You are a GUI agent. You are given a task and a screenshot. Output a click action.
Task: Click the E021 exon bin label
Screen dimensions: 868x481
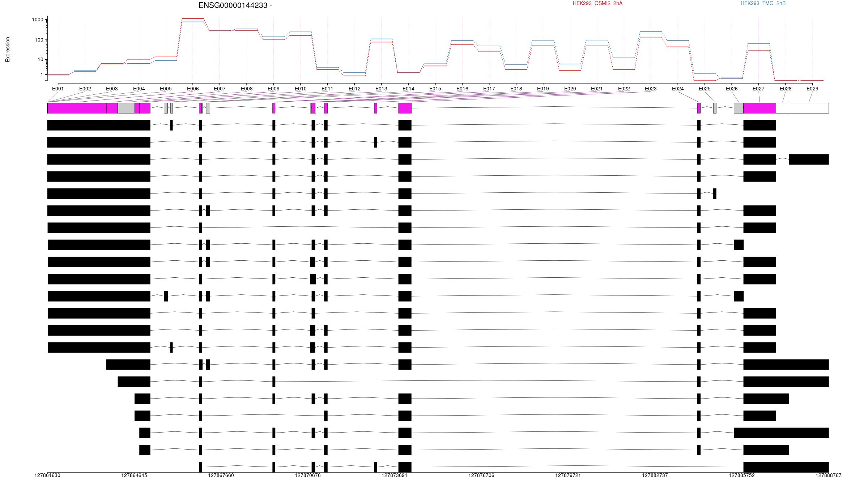click(597, 89)
